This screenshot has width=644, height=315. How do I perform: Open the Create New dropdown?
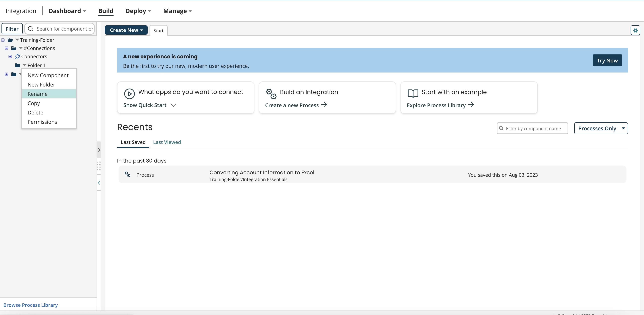click(126, 30)
